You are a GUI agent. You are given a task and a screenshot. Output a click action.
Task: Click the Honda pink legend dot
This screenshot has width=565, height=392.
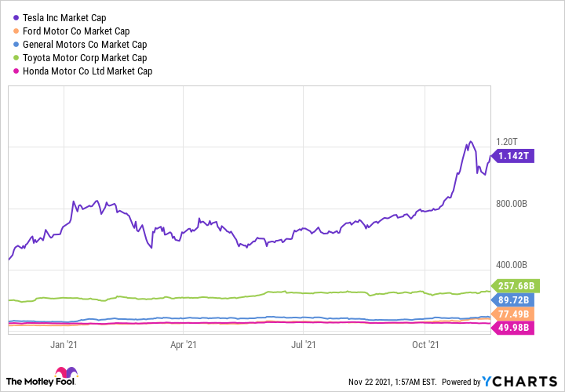pyautogui.click(x=16, y=71)
